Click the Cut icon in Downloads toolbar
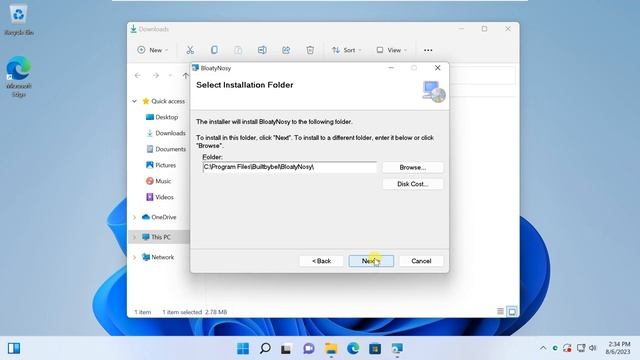 tap(190, 50)
